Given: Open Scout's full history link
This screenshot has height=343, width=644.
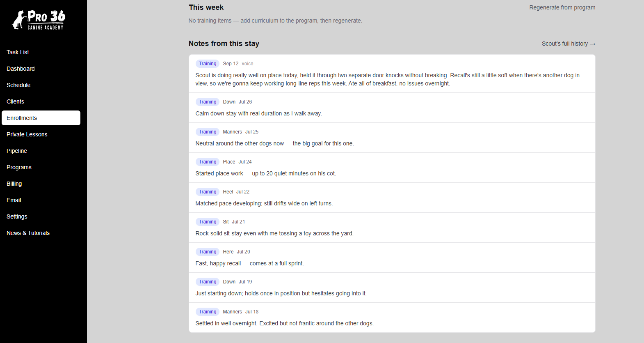Looking at the screenshot, I should [569, 44].
